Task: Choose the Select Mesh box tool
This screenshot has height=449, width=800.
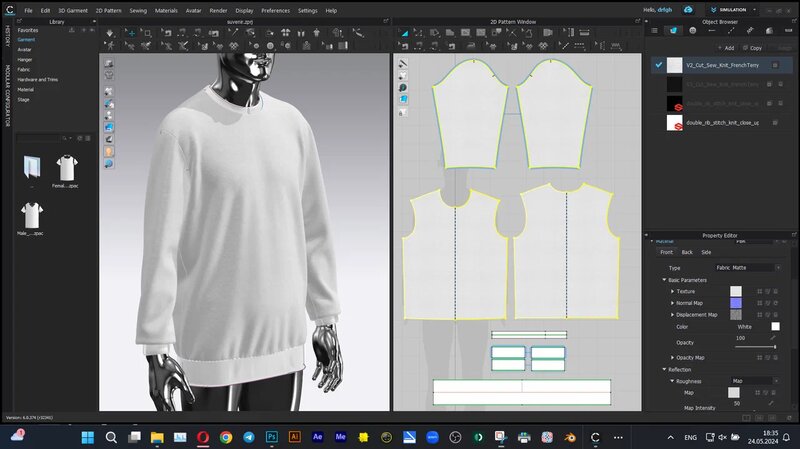Action: (147, 33)
